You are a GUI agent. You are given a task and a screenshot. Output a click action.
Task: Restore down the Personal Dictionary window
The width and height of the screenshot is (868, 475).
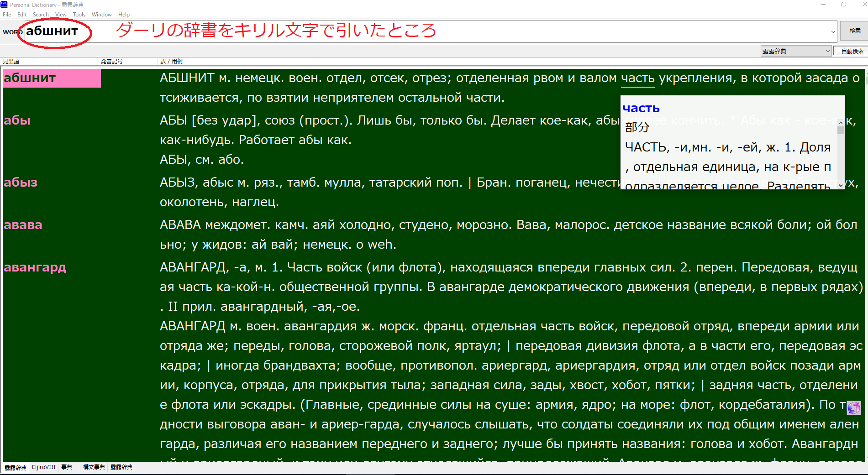(x=844, y=5)
